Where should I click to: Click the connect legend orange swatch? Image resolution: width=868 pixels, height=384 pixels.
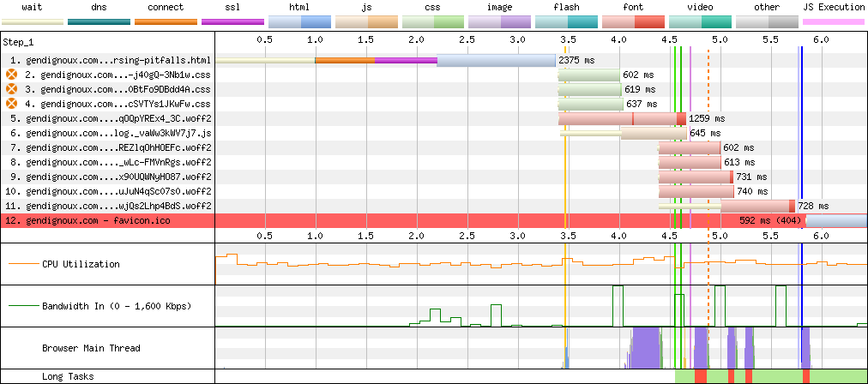pyautogui.click(x=166, y=21)
